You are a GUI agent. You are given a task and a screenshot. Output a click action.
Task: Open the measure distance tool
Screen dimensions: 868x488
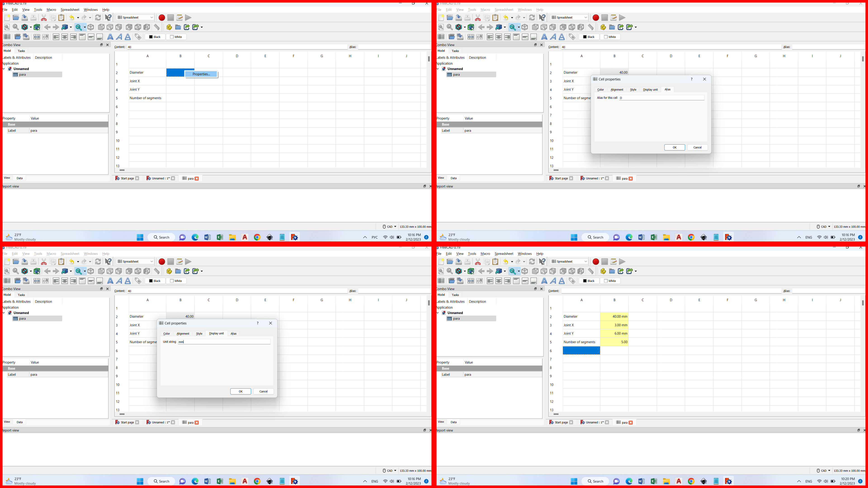pos(157,27)
